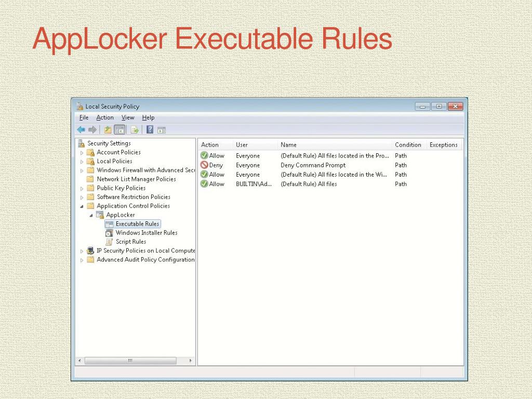Toggle the Show/Hide Action Pane icon

pyautogui.click(x=162, y=130)
